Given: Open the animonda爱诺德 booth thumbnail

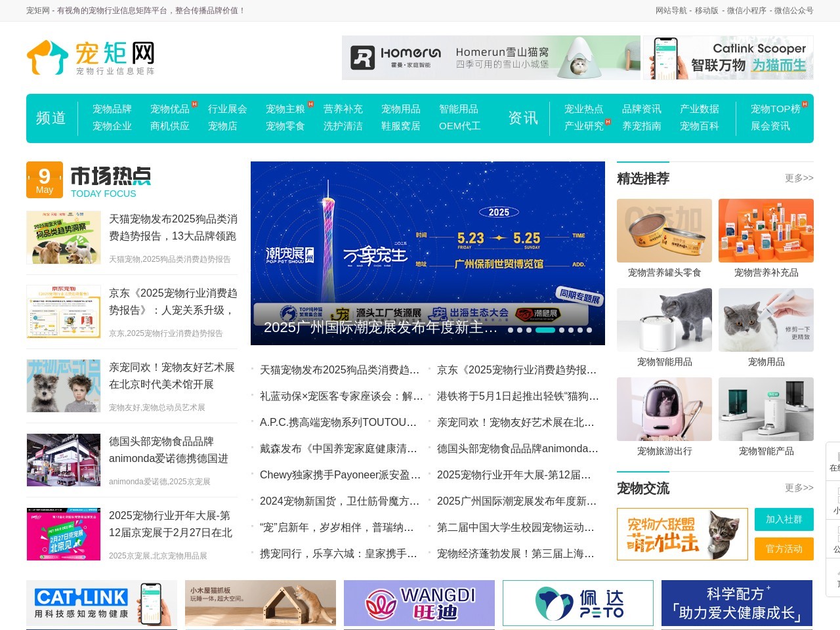Looking at the screenshot, I should 64,460.
